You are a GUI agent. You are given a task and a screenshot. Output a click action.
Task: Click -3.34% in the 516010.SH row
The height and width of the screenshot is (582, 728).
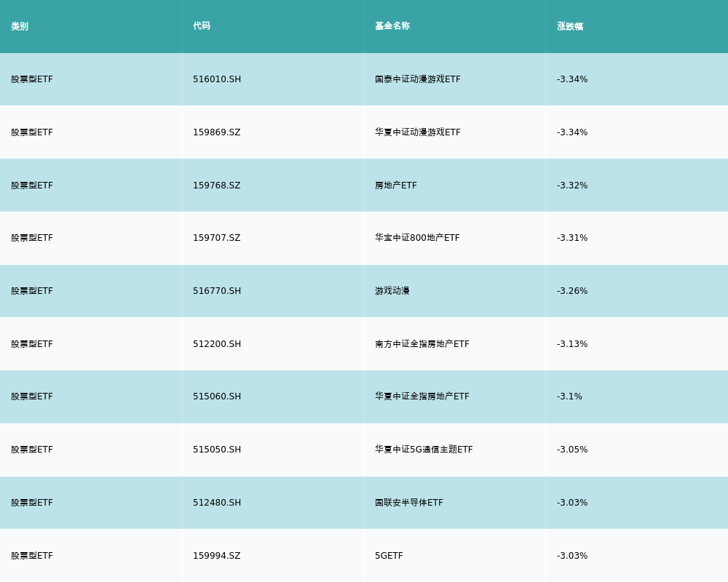coord(572,79)
